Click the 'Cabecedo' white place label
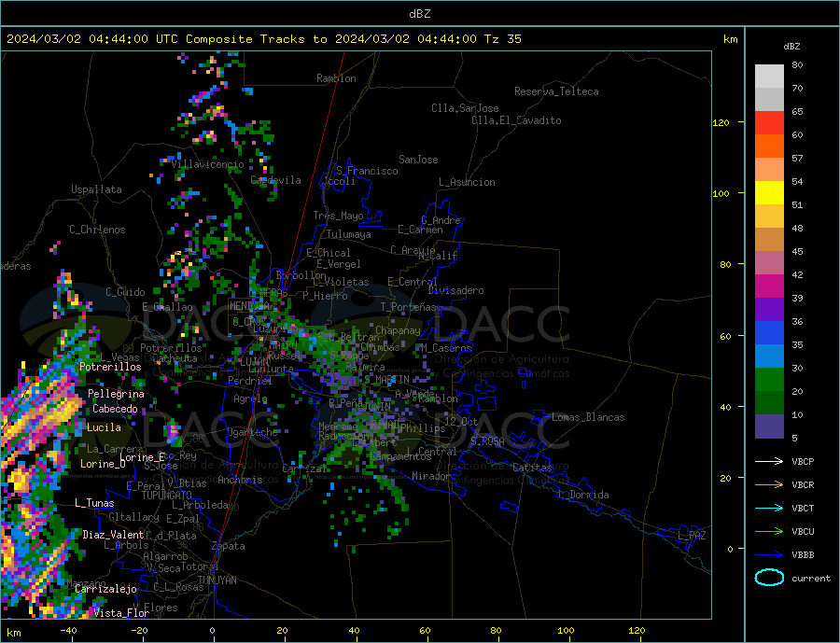 point(115,409)
